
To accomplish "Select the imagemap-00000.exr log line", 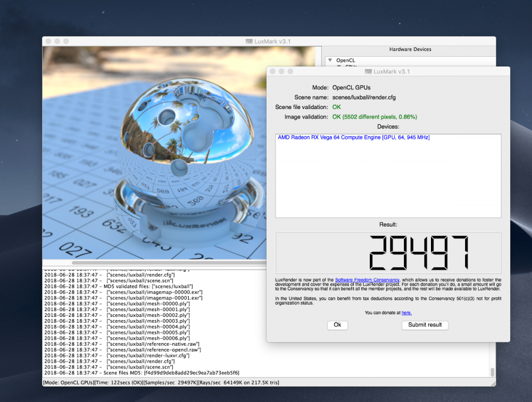I will pyautogui.click(x=123, y=292).
